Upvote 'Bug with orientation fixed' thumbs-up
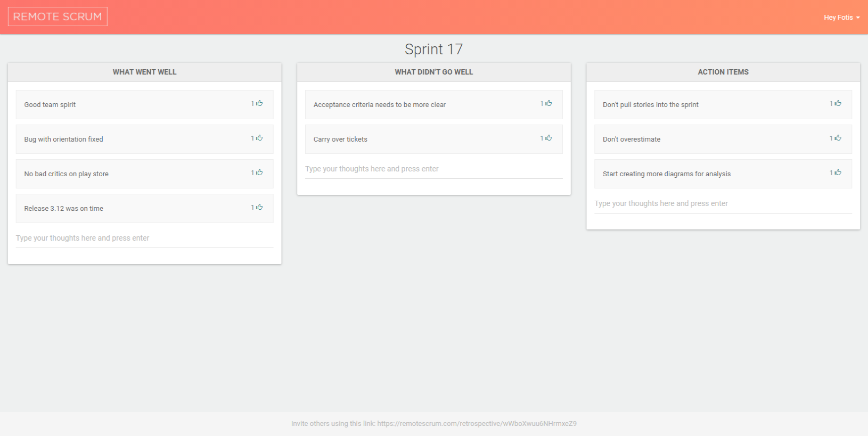This screenshot has height=436, width=868. pos(259,138)
